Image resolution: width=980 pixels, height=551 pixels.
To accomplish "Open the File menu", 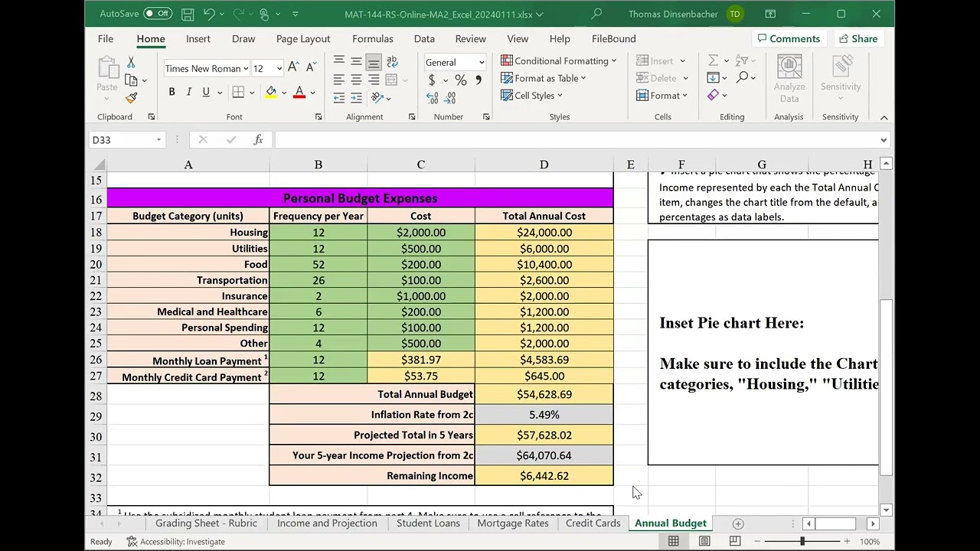I will (x=106, y=38).
